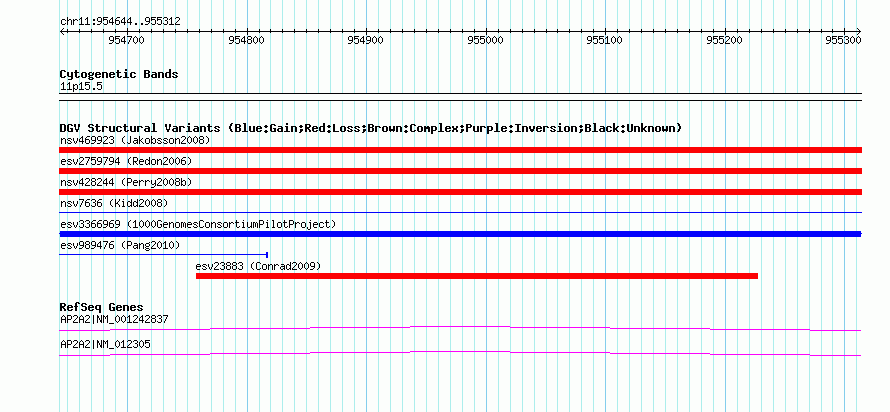Click the chr11:954644..955312 region label
The width and height of the screenshot is (890, 412).
(120, 22)
